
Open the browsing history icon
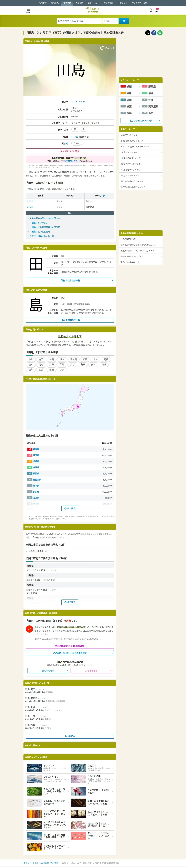point(151,10)
